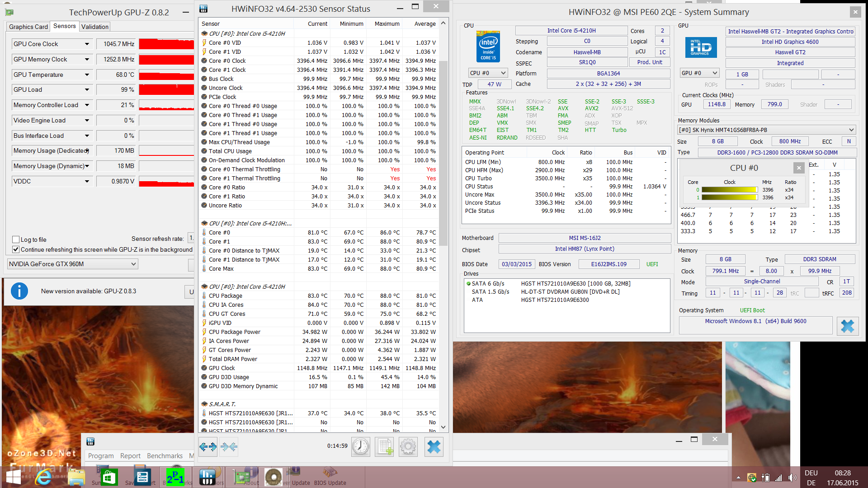The width and height of the screenshot is (868, 488).
Task: Open File Explorer from the taskbar
Action: coord(76,477)
